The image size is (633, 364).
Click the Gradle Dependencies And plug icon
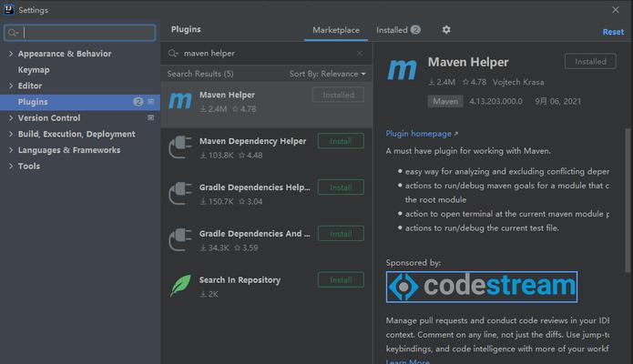180,239
